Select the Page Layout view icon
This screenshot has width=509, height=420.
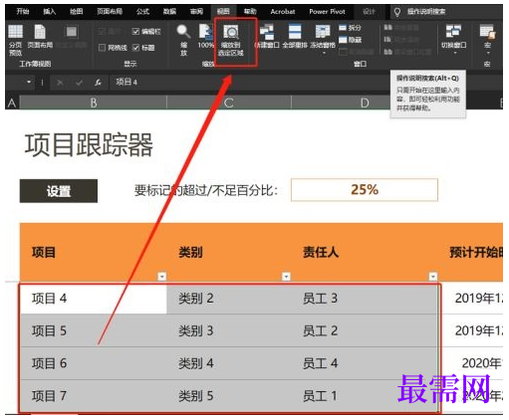tap(40, 32)
